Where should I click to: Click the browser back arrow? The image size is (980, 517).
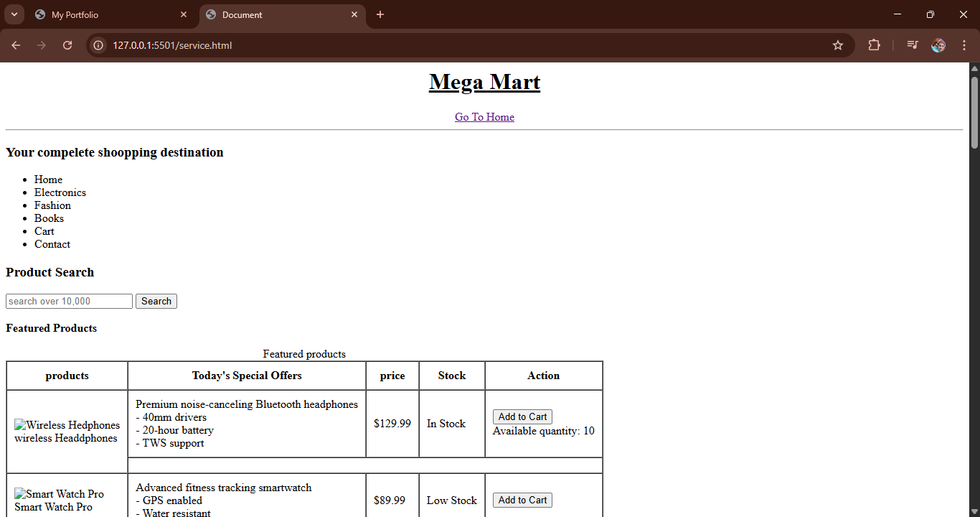(16, 45)
